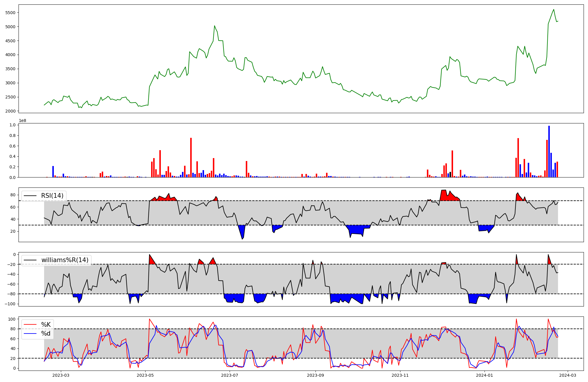The image size is (588, 382).
Task: Click the 1.0 tick on volume axis
Action: [x=12, y=125]
